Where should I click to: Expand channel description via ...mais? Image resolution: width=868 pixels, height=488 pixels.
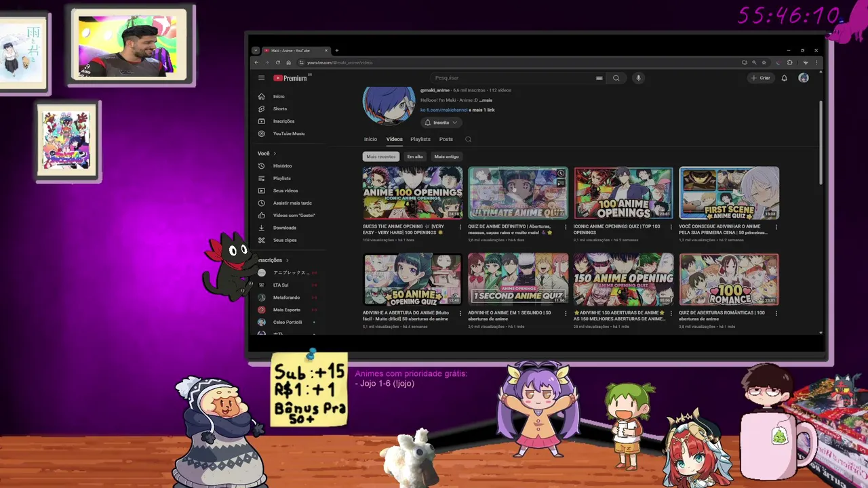[486, 100]
